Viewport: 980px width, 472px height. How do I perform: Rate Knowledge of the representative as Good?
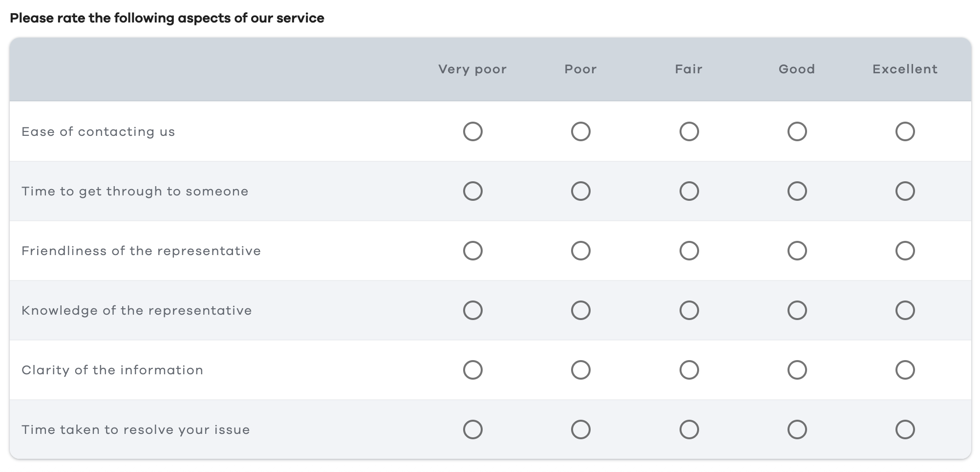[797, 310]
